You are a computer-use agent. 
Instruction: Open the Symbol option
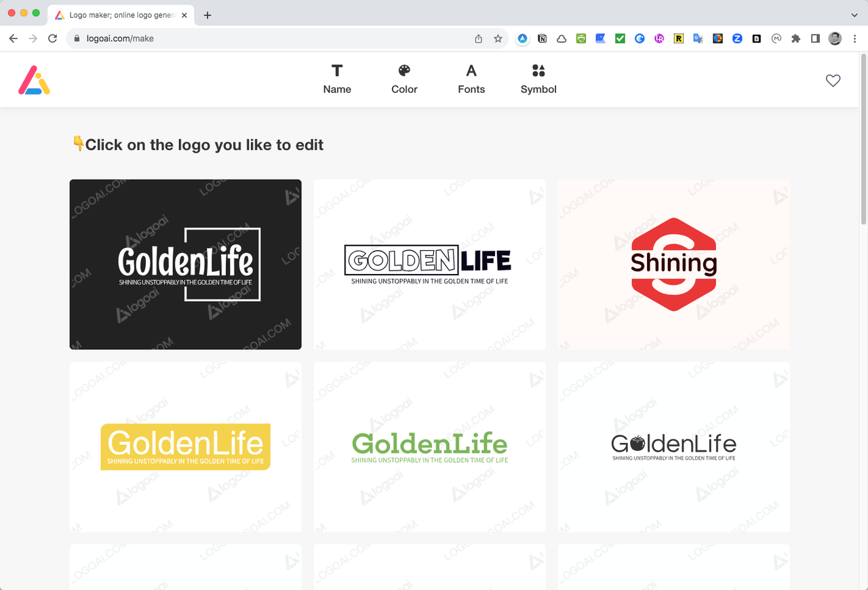click(x=538, y=79)
